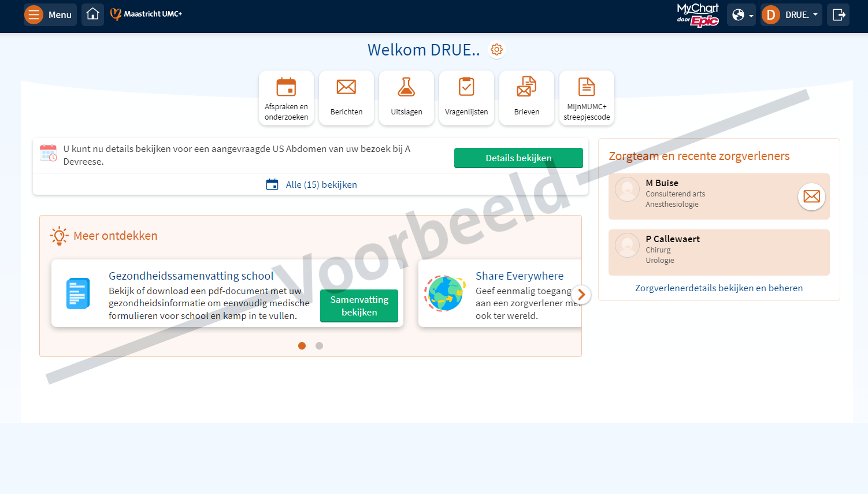
Task: Open Afspraken en onderzoeken shortcut
Action: point(286,98)
